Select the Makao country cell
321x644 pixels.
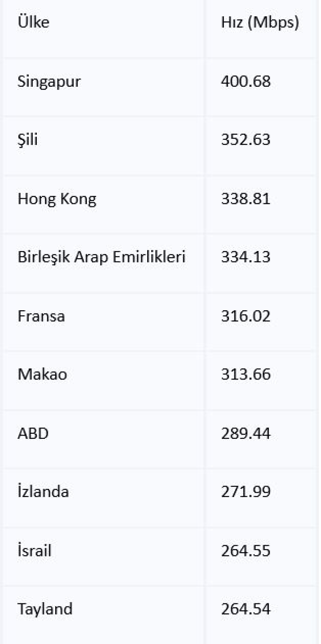tap(42, 375)
